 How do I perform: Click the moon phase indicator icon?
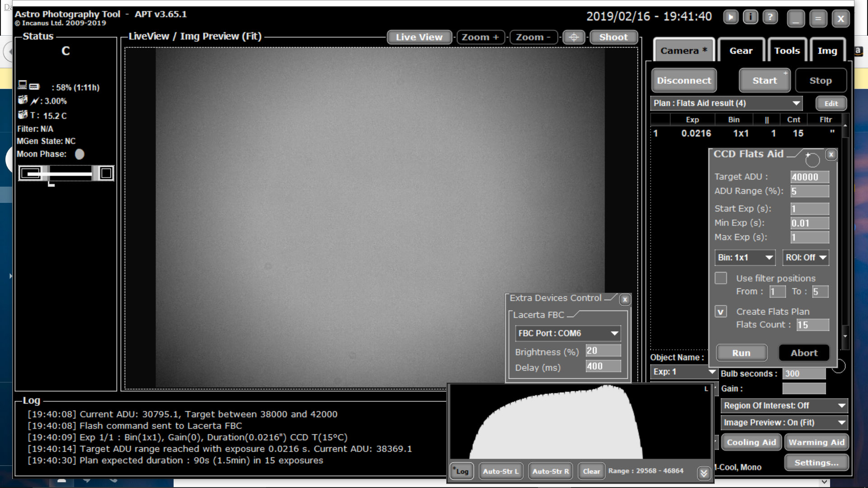[x=80, y=155]
